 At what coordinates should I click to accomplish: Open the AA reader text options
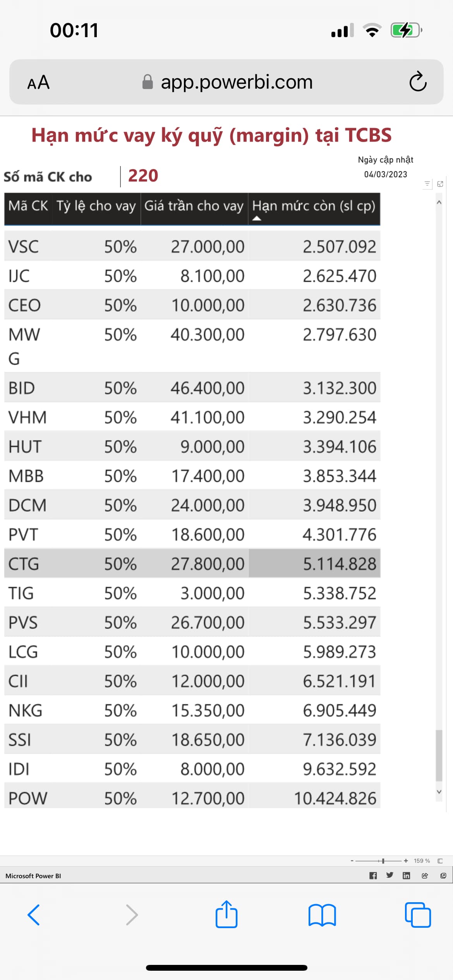pyautogui.click(x=38, y=82)
